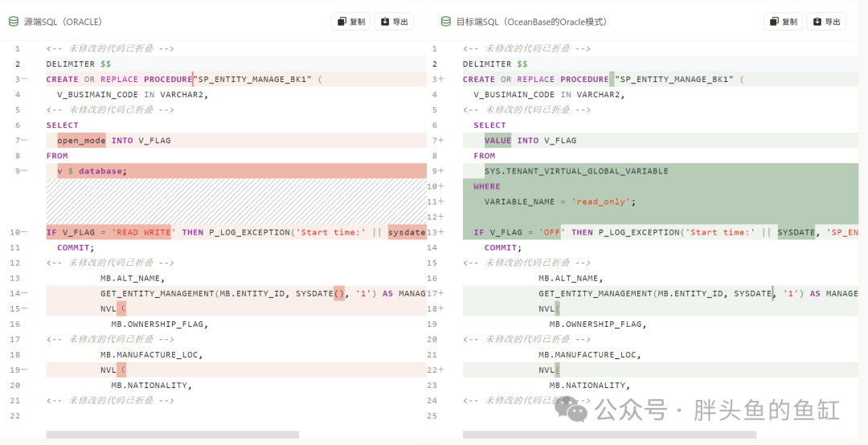Export the target OceanBase SQL
Viewport: 868px width, 445px height.
(826, 22)
